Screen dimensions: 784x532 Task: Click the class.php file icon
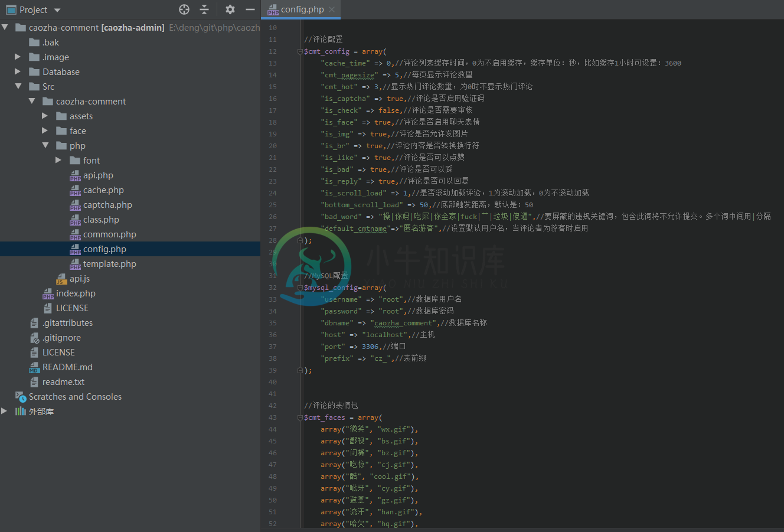75,220
